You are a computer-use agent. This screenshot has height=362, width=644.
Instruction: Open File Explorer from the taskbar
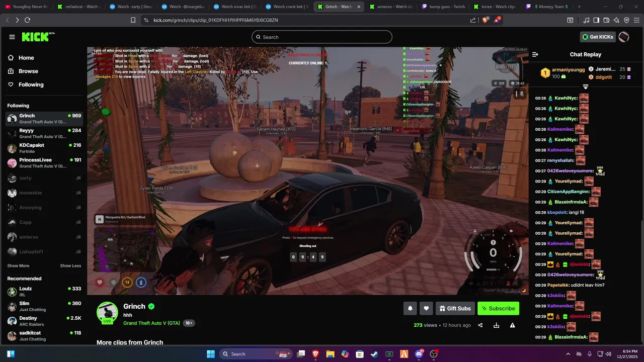[330, 354]
